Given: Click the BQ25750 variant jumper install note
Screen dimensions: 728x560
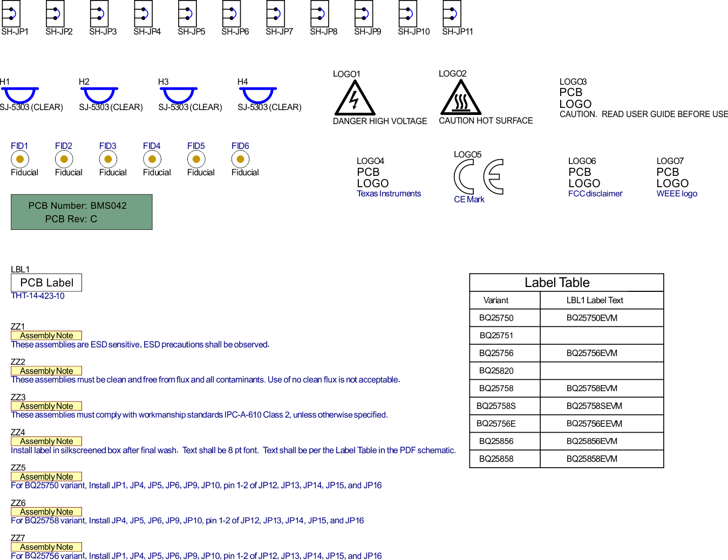Looking at the screenshot, I should pos(196,486).
